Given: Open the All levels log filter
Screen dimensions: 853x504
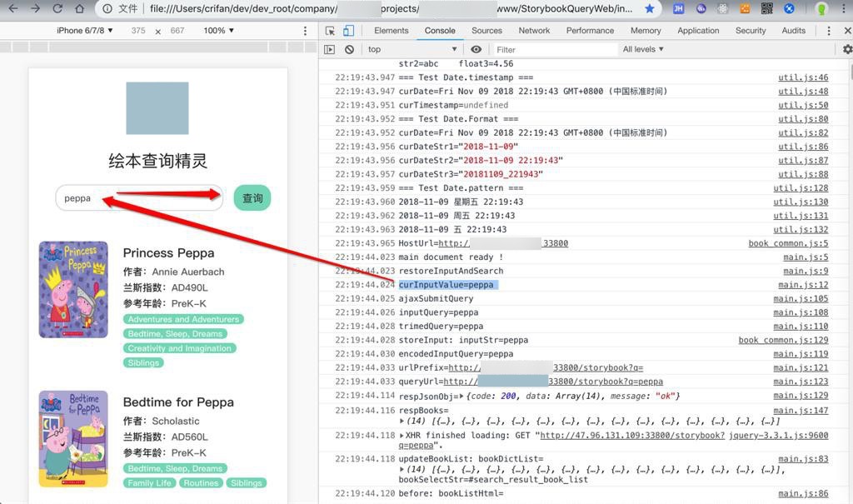Looking at the screenshot, I should 643,49.
